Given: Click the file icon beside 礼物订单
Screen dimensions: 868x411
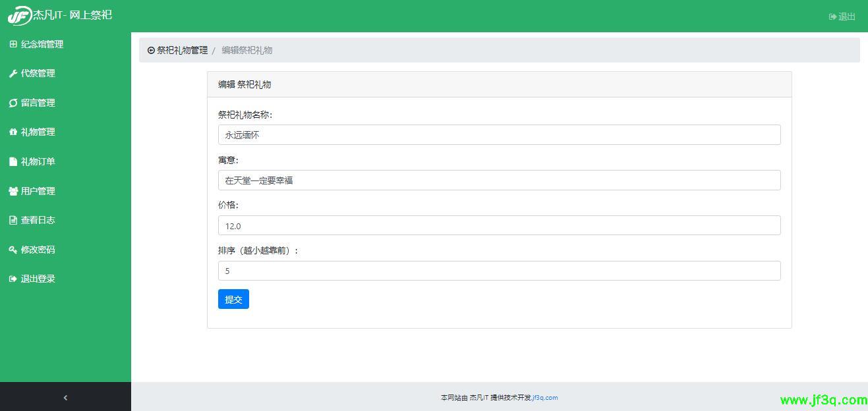Looking at the screenshot, I should pos(13,161).
